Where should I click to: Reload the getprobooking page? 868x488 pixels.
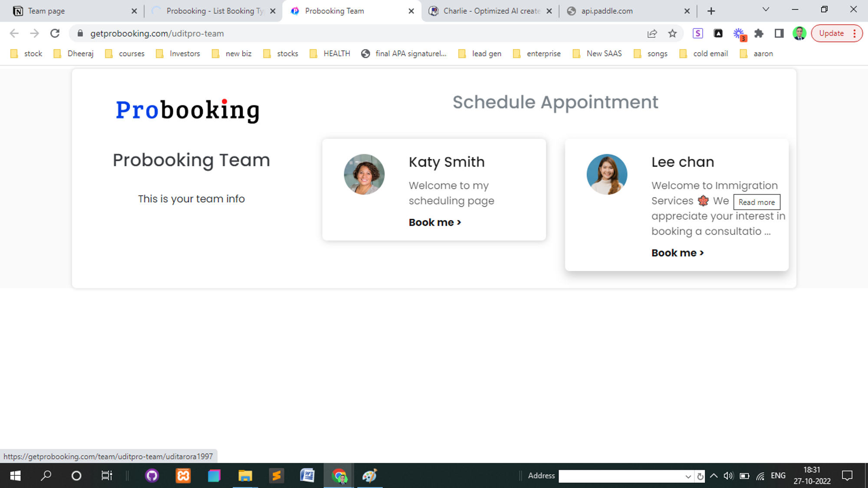click(55, 33)
